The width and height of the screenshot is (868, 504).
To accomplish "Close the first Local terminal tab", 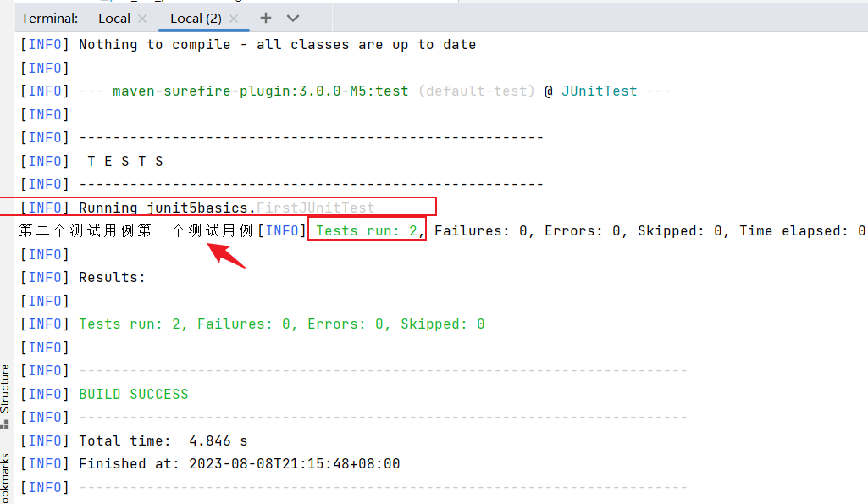I will [x=141, y=18].
